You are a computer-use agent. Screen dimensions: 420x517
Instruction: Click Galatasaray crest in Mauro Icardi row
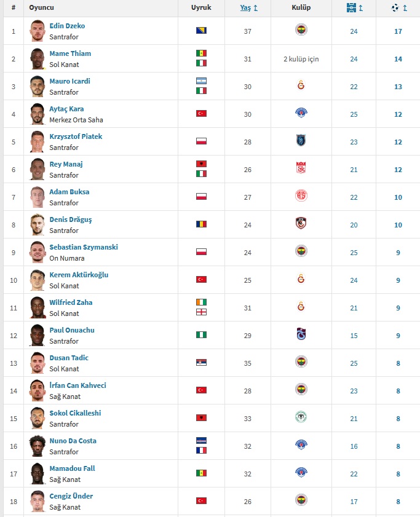click(x=301, y=85)
